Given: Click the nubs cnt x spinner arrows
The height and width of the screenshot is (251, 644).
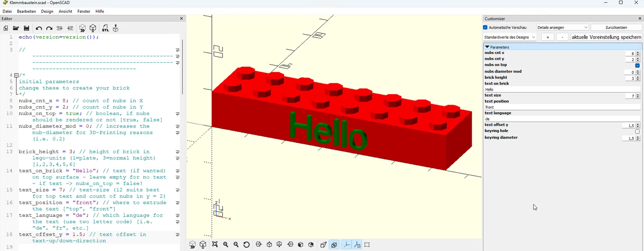Looking at the screenshot, I should (638, 53).
